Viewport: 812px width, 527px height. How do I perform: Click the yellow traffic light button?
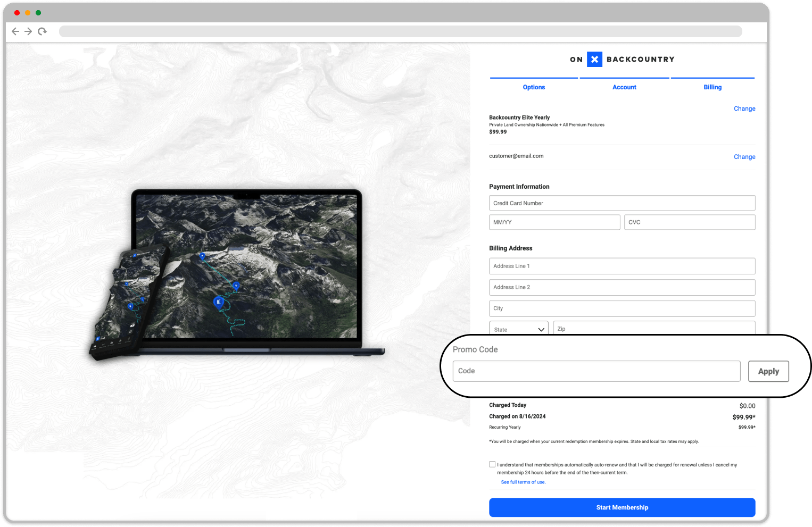click(x=28, y=12)
